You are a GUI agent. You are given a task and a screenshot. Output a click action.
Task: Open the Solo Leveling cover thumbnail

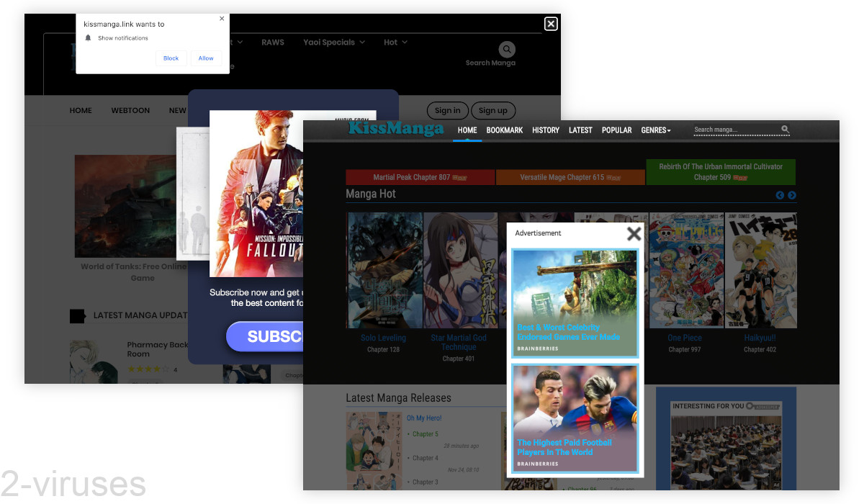(x=384, y=270)
